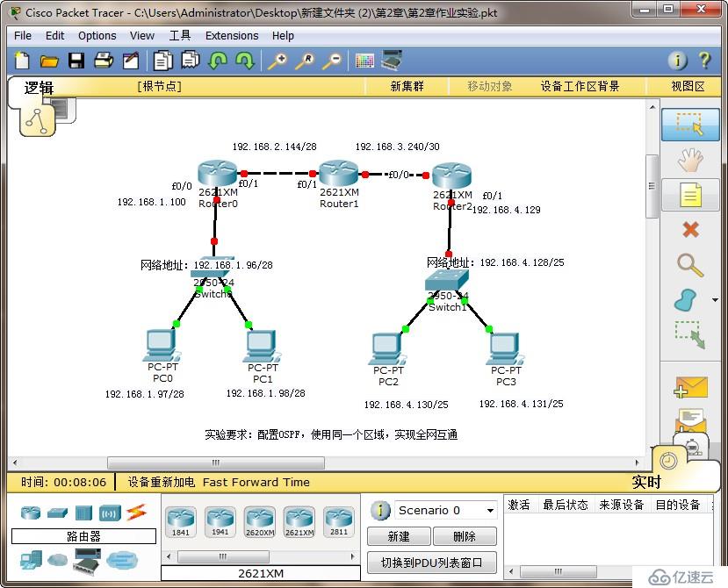
Task: Click Fast Forward Time
Action: (256, 482)
